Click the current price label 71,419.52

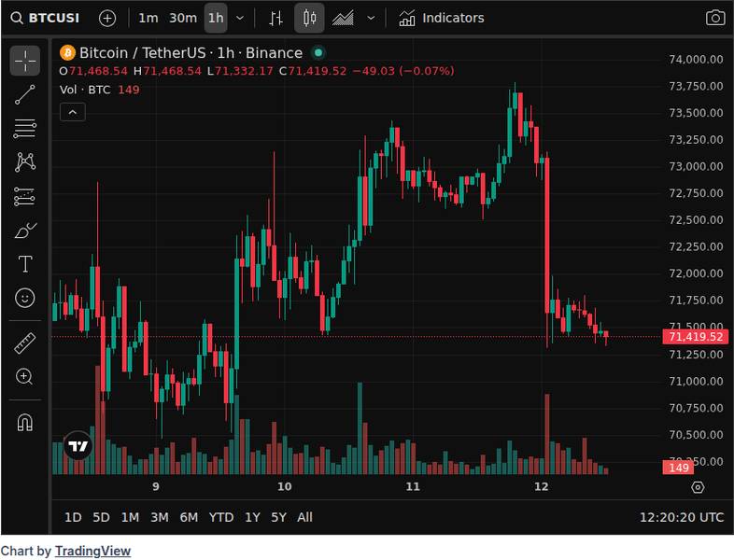coord(695,337)
